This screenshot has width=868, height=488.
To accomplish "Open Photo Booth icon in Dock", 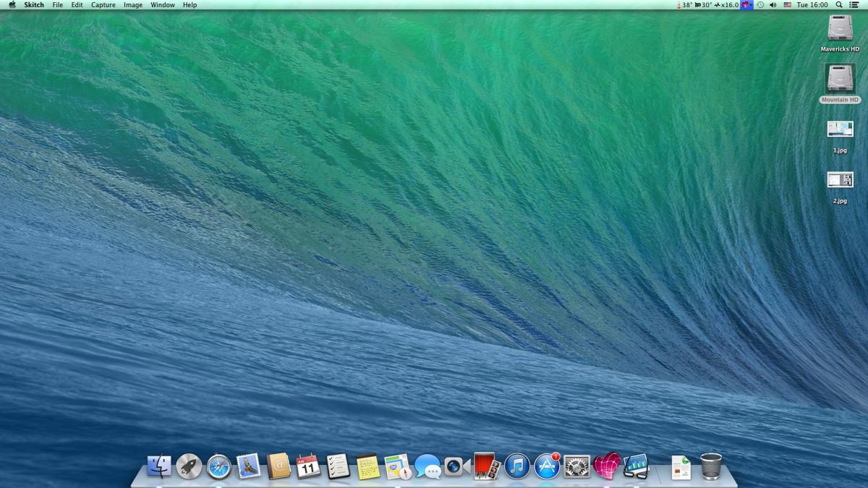I will (487, 466).
